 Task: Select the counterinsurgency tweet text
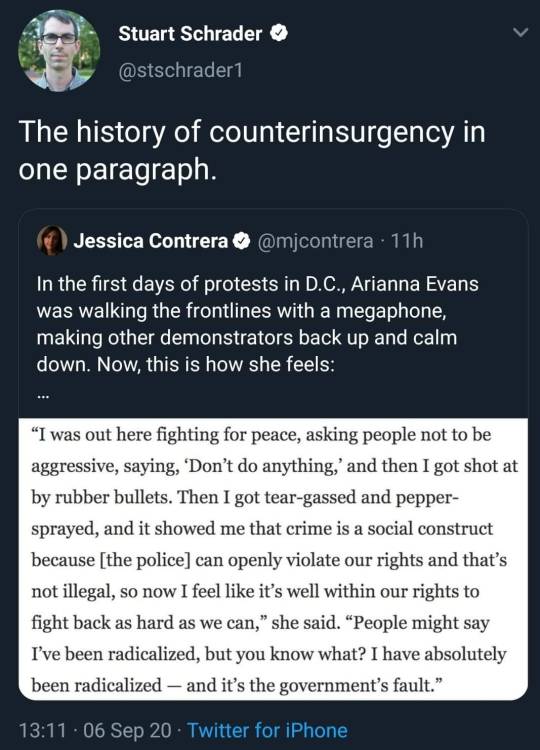coord(252,150)
